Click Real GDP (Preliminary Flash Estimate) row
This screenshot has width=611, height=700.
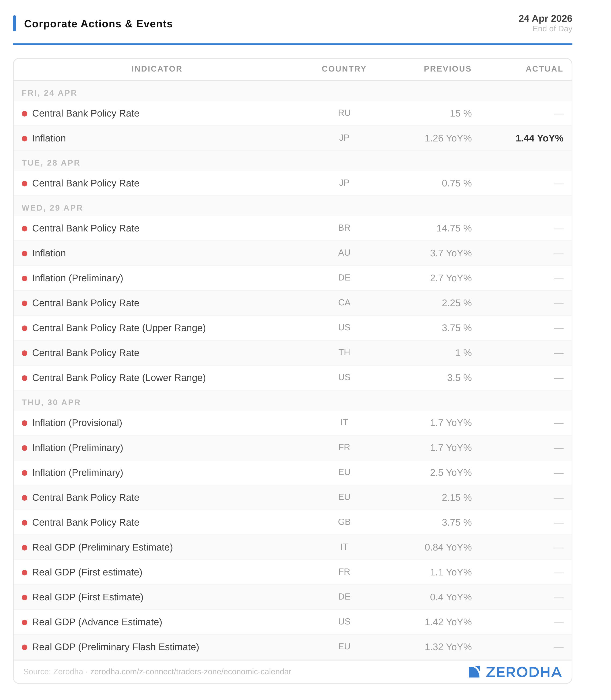[116, 647]
